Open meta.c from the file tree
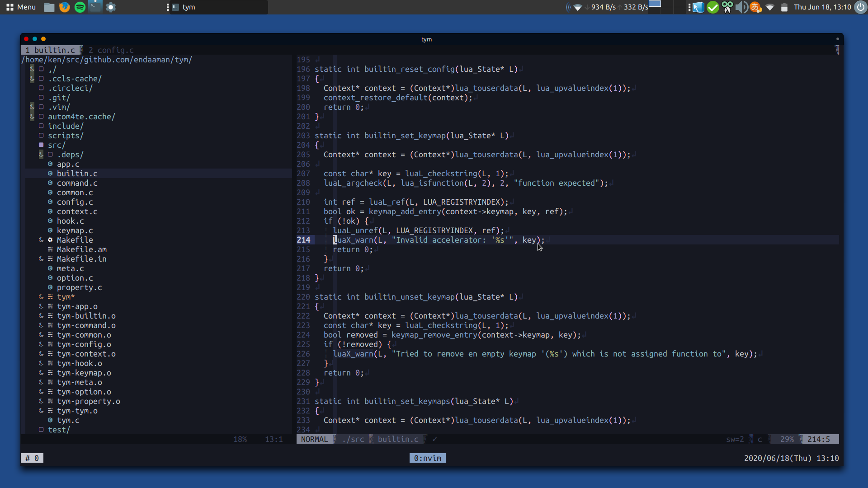 [x=70, y=268]
